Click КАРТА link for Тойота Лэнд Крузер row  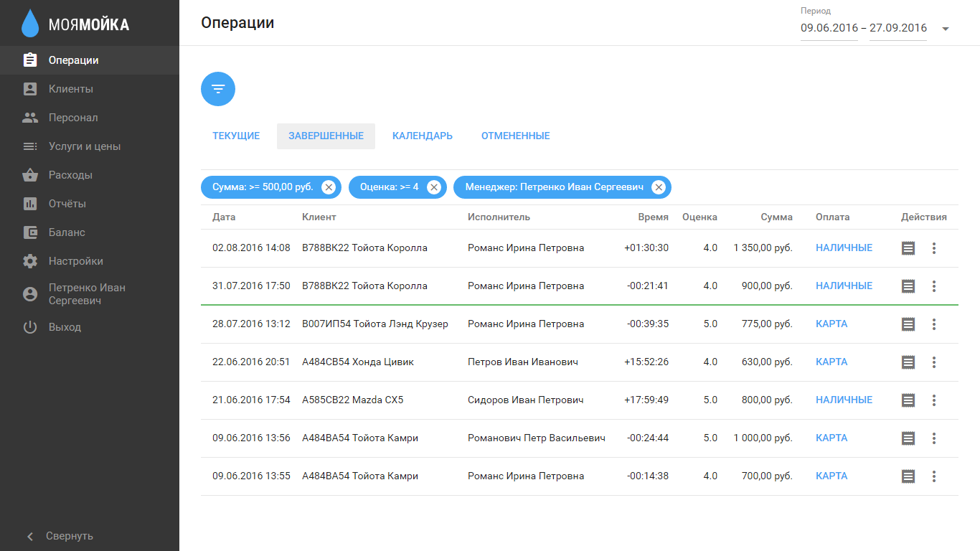point(831,324)
